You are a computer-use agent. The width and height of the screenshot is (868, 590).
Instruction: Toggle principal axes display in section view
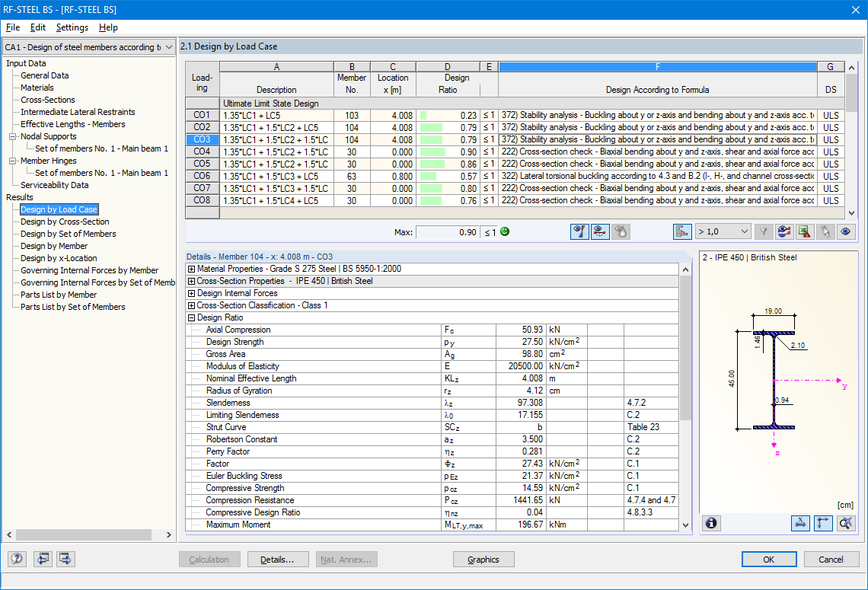pyautogui.click(x=823, y=523)
